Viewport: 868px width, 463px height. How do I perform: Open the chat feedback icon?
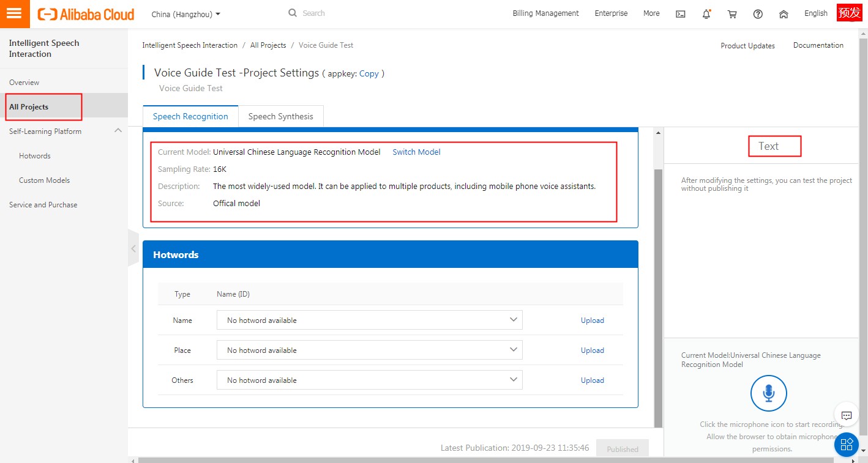coord(847,415)
